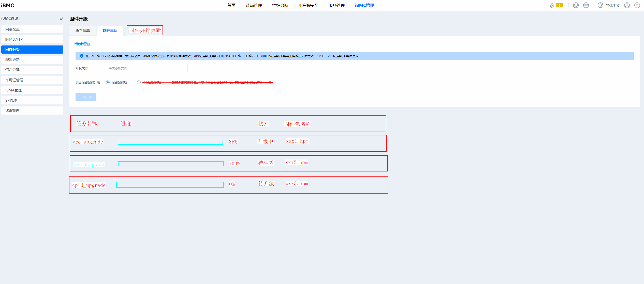Switch to the 版本信息 tab

click(83, 30)
